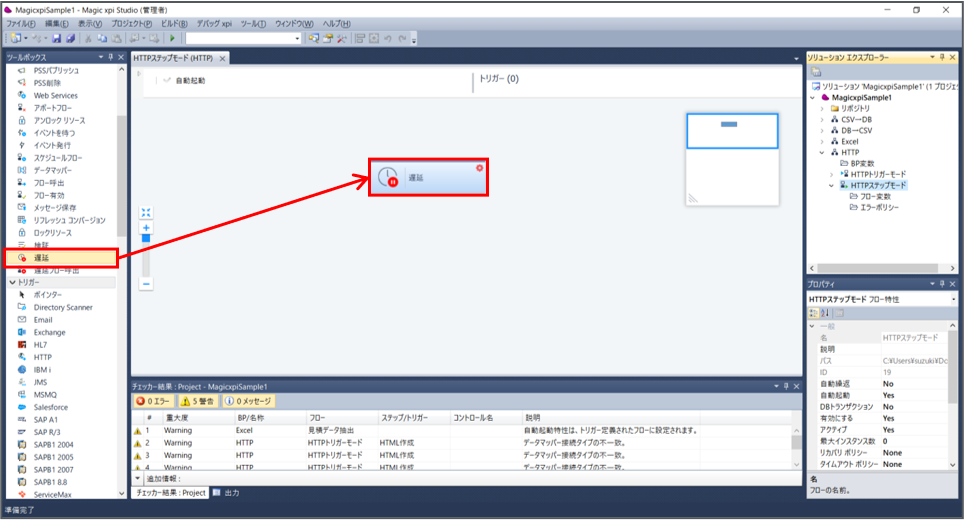Toggle the 0 エラー errors filter
The width and height of the screenshot is (964, 520).
[155, 401]
